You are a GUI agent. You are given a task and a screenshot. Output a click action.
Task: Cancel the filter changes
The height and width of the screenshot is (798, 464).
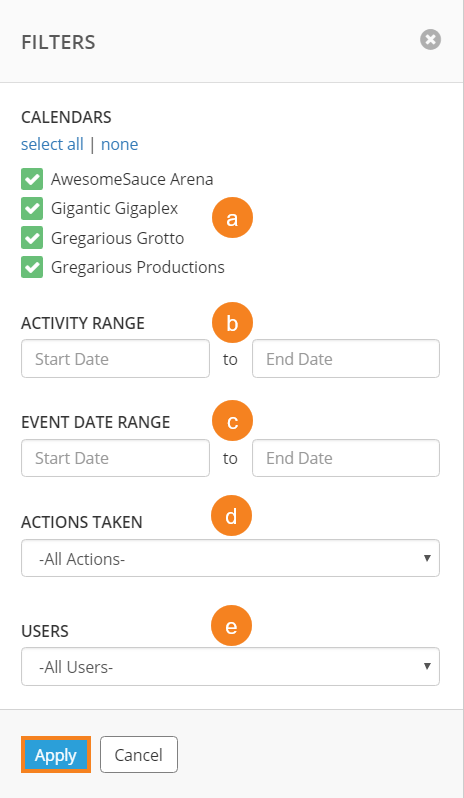pos(139,755)
